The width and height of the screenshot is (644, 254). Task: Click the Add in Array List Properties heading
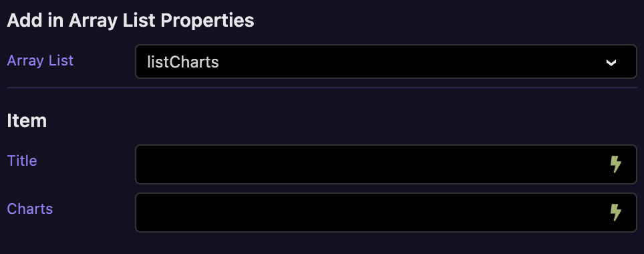131,21
